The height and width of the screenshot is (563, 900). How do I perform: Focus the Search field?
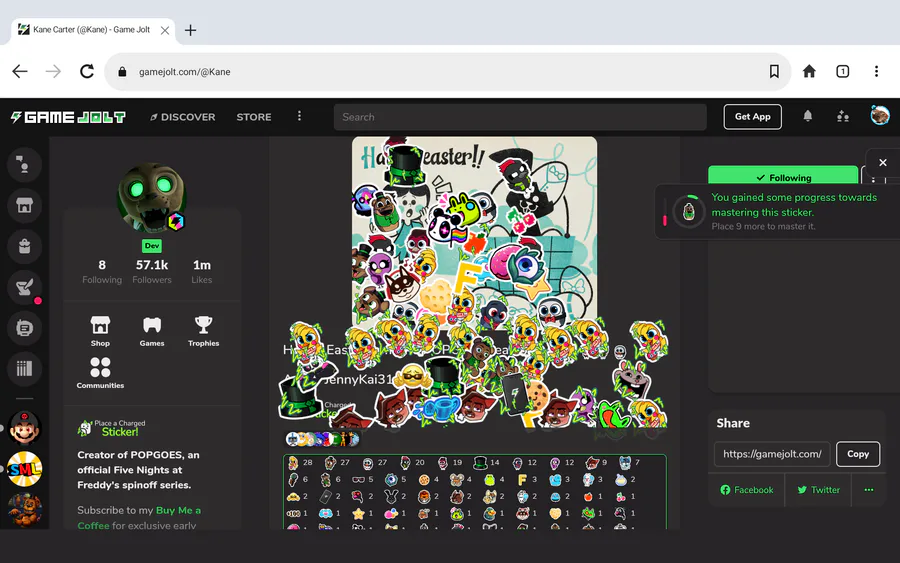pyautogui.click(x=520, y=117)
